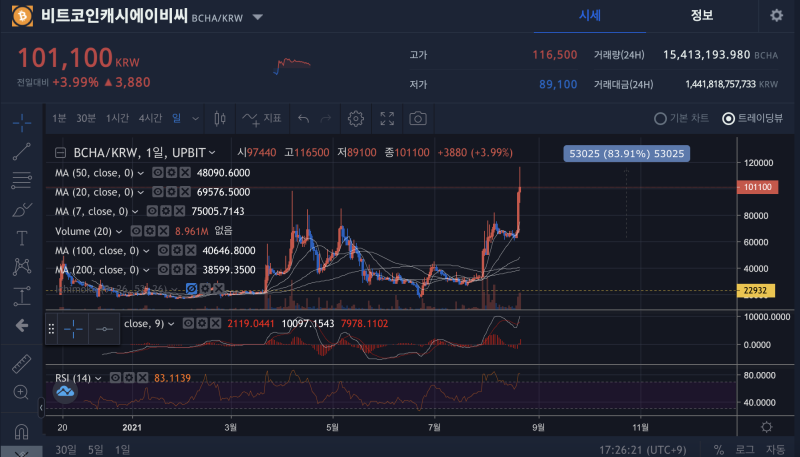Click the Bitcoin Cash ABC coin logo
800x457 pixels.
click(x=22, y=16)
